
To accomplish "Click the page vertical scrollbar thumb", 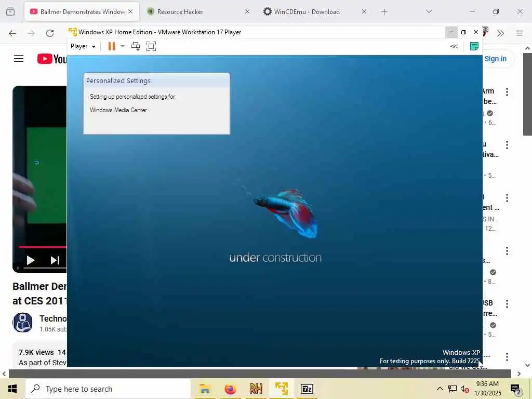I will (x=527, y=94).
